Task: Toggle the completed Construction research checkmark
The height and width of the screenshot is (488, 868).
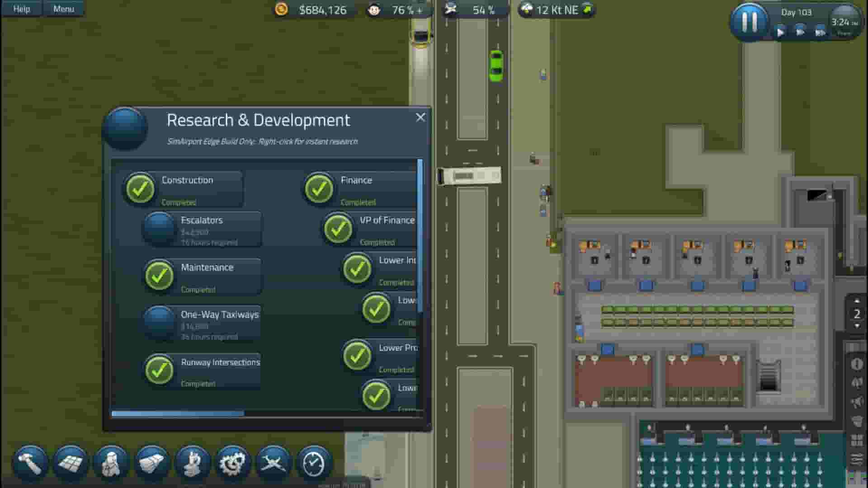Action: pos(141,188)
